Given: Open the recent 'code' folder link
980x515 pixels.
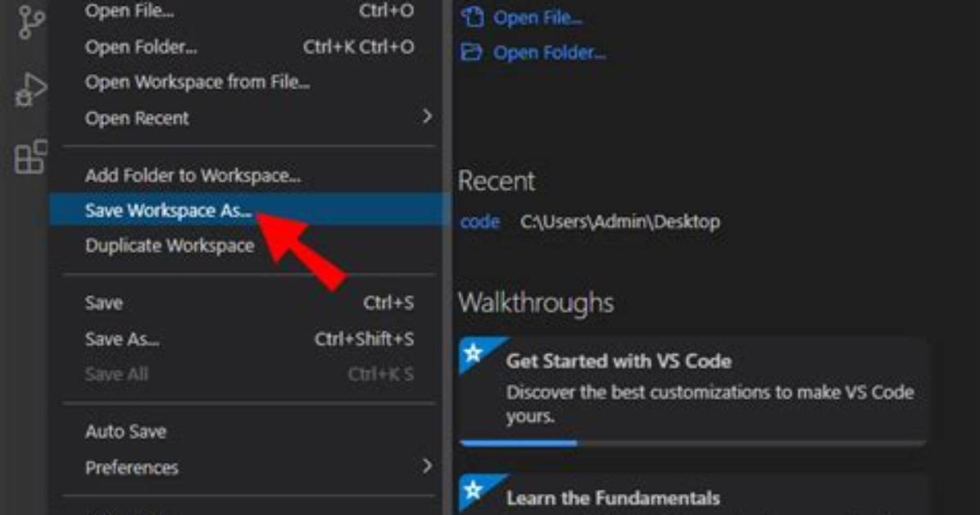Looking at the screenshot, I should pyautogui.click(x=480, y=221).
